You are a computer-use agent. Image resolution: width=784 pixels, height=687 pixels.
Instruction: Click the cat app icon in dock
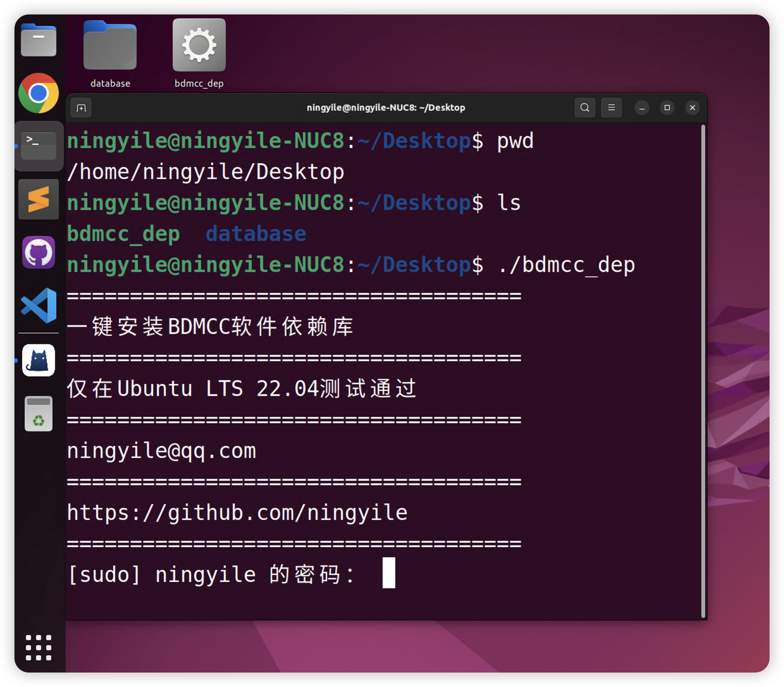[x=39, y=360]
